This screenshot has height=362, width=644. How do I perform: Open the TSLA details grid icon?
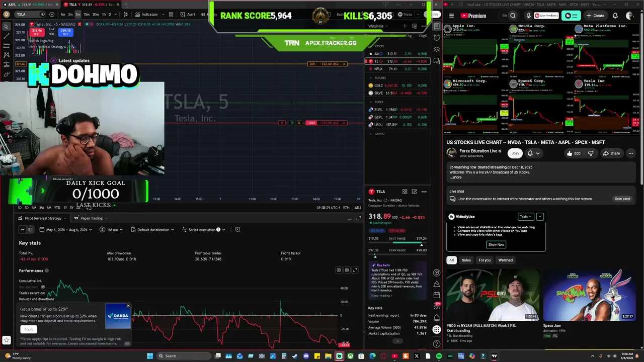pyautogui.click(x=405, y=192)
